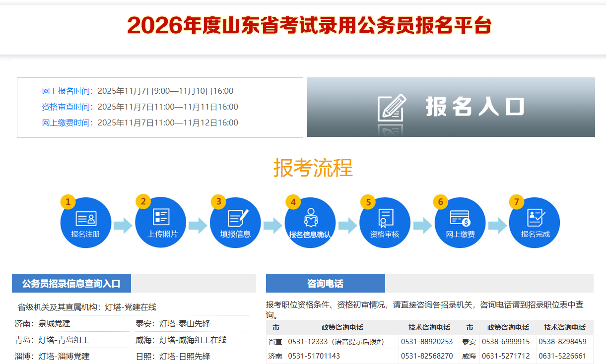
Task: Select the 咨询电话 header tab
Action: click(325, 284)
